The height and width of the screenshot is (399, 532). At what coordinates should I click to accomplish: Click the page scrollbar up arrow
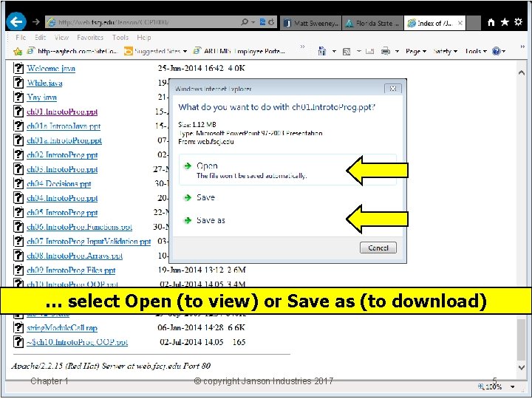click(522, 72)
